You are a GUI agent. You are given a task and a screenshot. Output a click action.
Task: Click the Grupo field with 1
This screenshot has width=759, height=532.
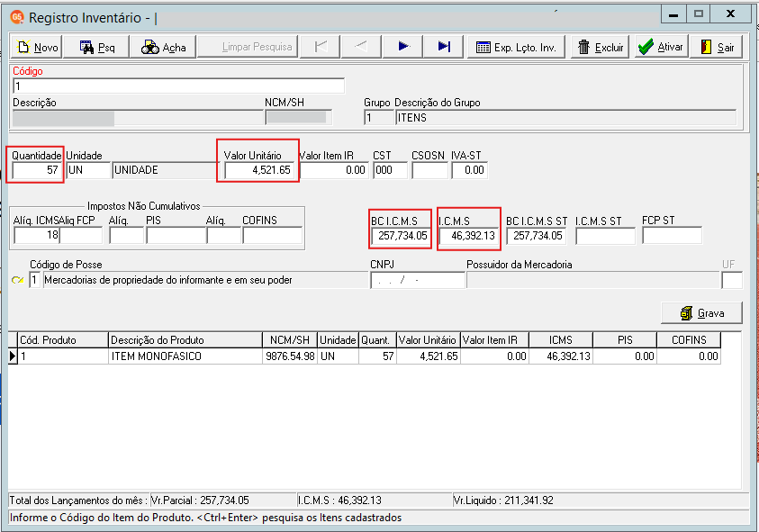[379, 118]
